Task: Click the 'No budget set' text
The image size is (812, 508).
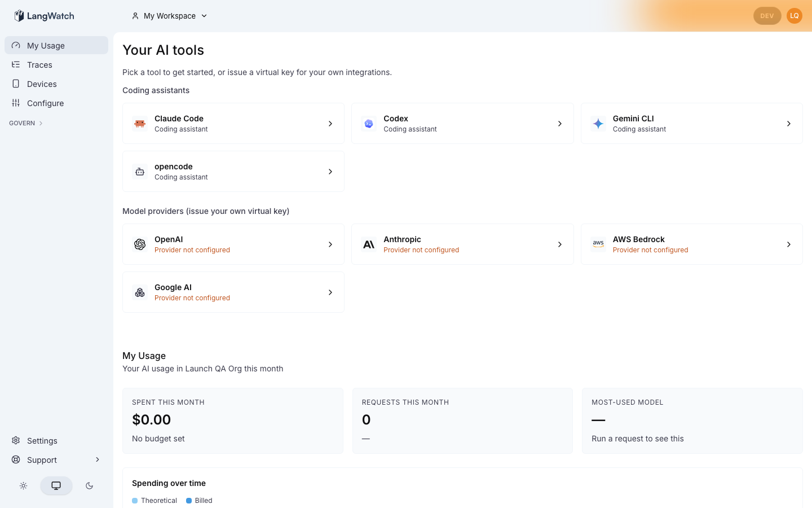Action: [x=158, y=439]
